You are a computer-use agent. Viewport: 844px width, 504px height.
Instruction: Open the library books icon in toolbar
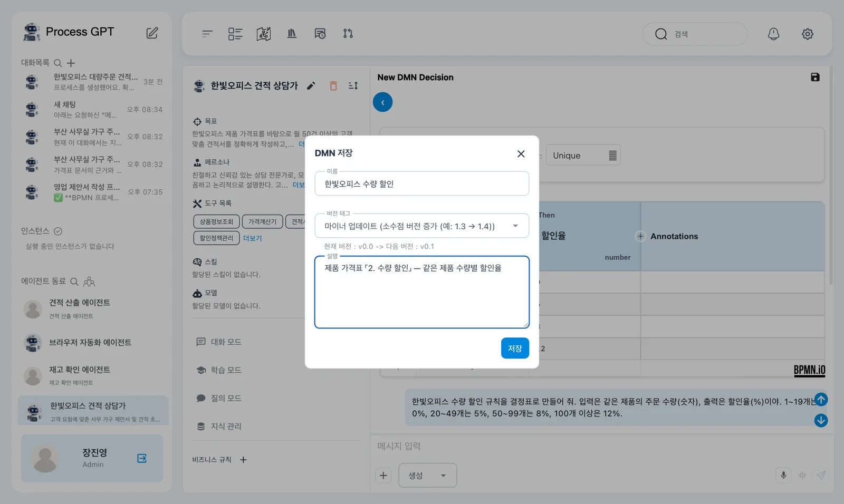click(x=292, y=34)
